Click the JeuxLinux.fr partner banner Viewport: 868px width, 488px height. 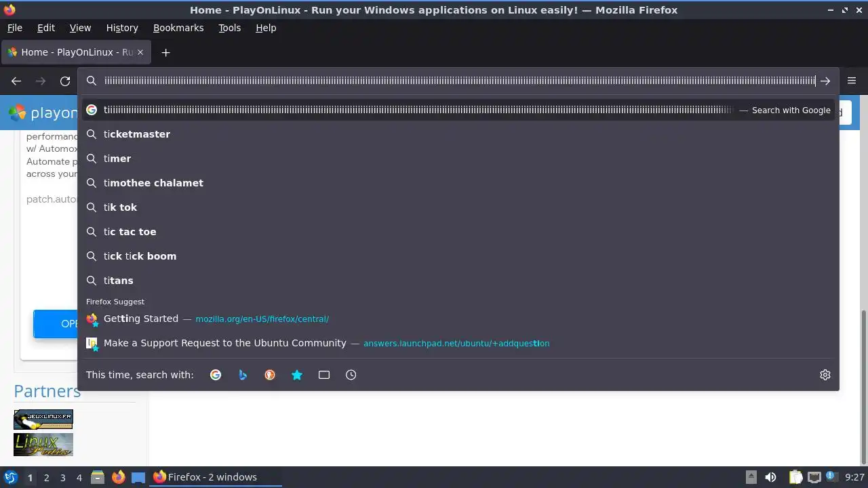pyautogui.click(x=43, y=420)
